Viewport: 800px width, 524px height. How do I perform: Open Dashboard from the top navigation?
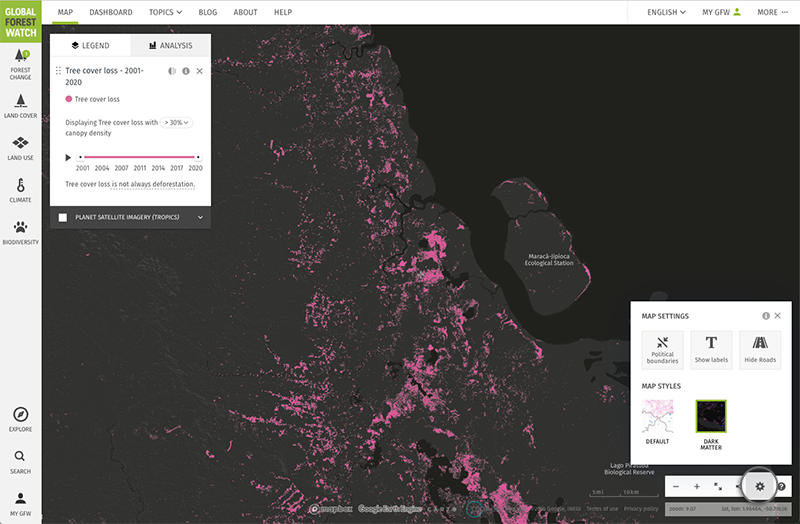110,12
